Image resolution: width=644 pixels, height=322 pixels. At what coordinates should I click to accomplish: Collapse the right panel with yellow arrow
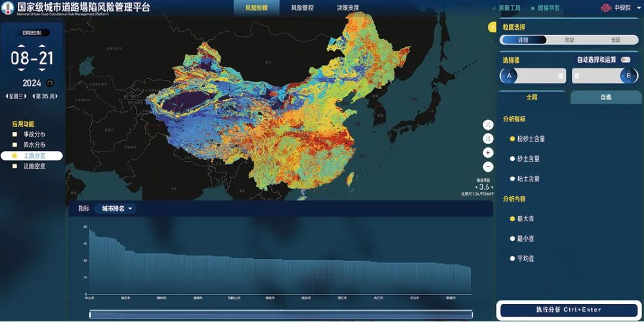[491, 27]
